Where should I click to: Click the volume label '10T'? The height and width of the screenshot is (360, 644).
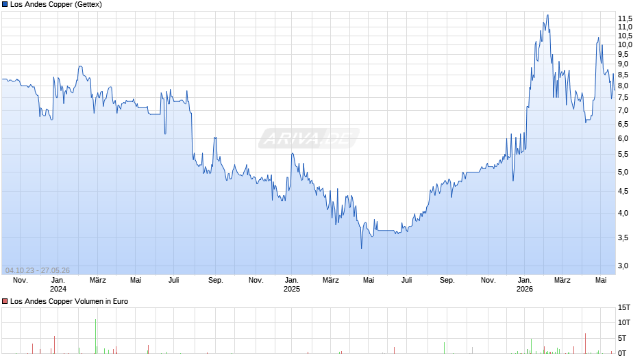click(x=624, y=322)
